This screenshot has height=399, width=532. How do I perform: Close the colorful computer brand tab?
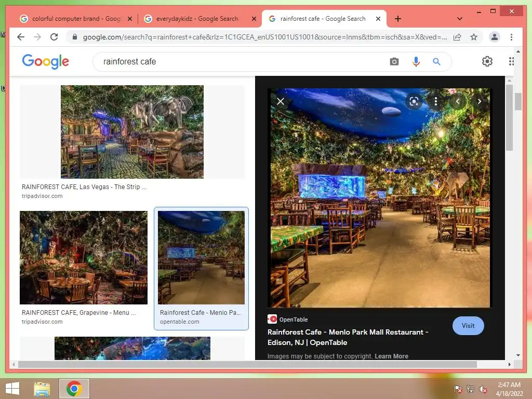point(129,19)
